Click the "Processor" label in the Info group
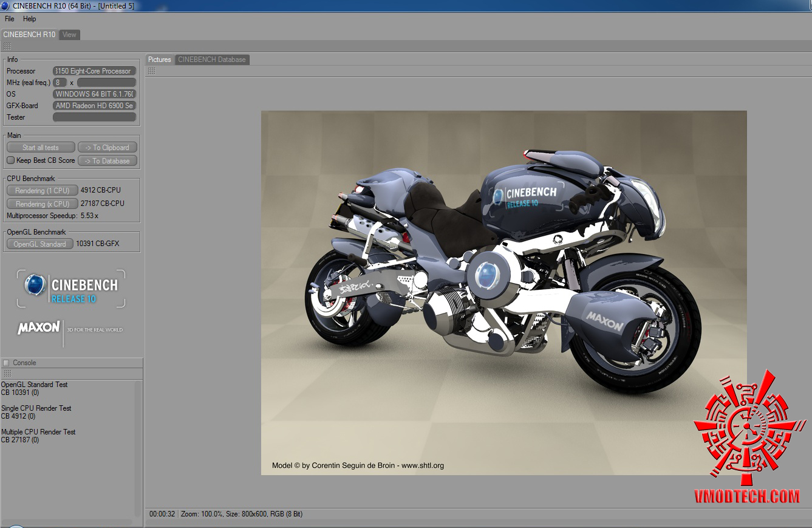 tap(21, 71)
